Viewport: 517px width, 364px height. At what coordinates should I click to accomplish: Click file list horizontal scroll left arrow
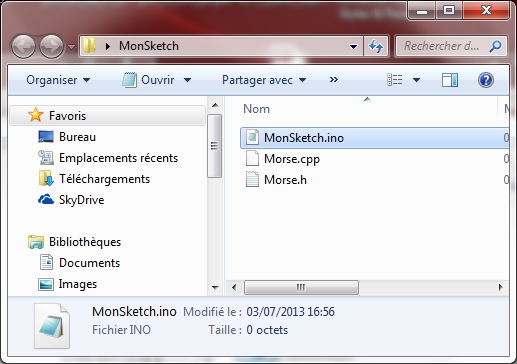[234, 287]
